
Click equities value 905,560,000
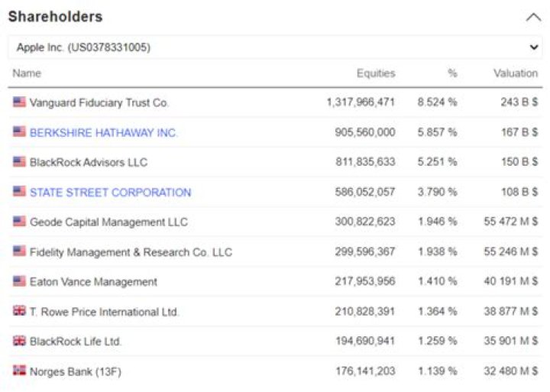pyautogui.click(x=365, y=132)
